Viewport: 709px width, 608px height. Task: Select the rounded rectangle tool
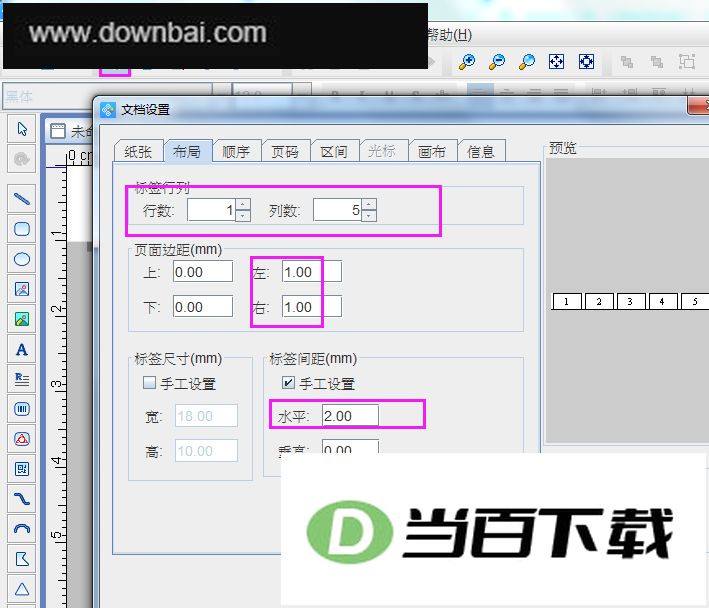pyautogui.click(x=22, y=229)
